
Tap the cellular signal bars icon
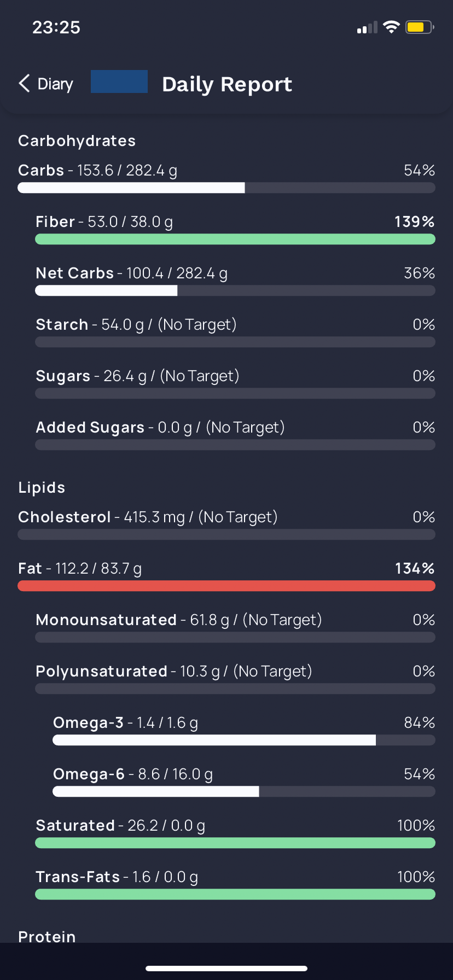367,27
